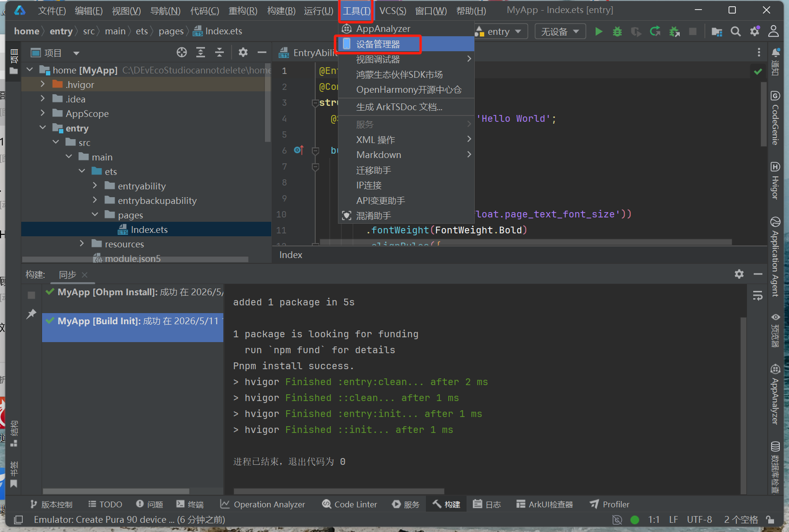
Task: Open the Hvigor sidebar panel
Action: pyautogui.click(x=775, y=181)
